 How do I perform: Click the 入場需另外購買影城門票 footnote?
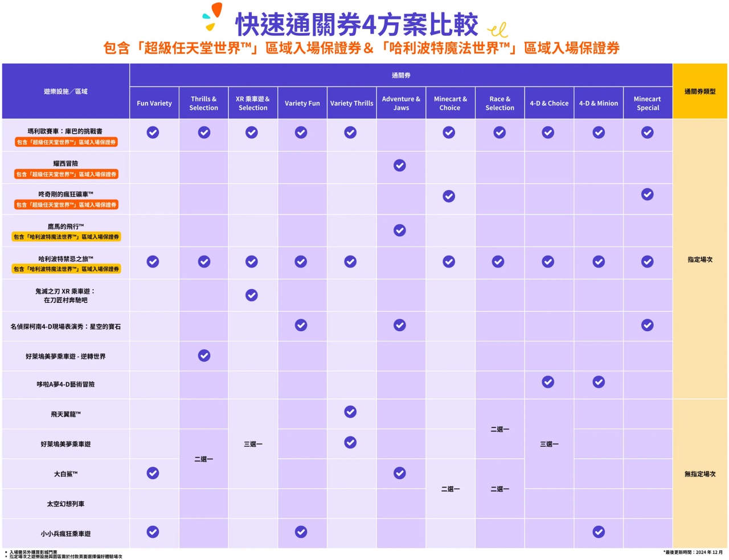[x=33, y=552]
